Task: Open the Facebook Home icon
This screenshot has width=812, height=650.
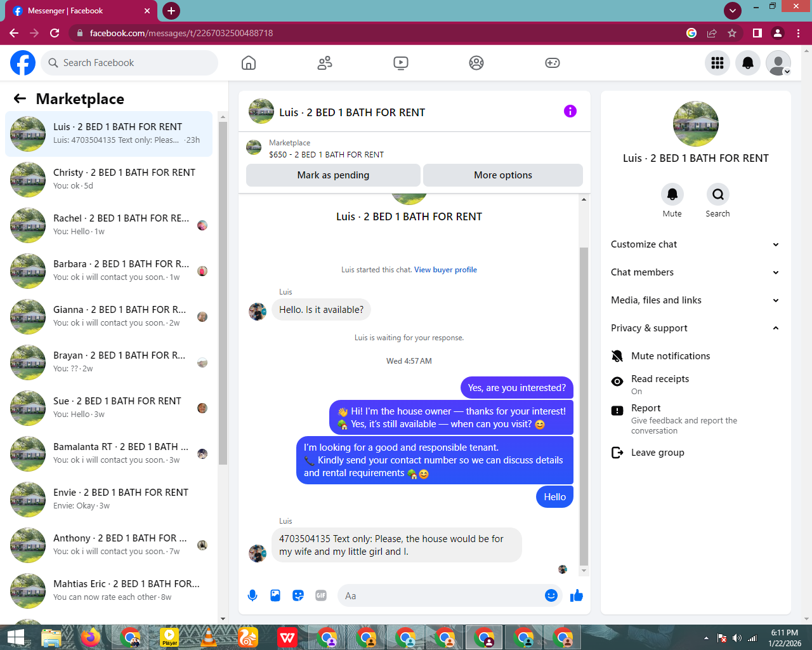Action: [x=249, y=63]
